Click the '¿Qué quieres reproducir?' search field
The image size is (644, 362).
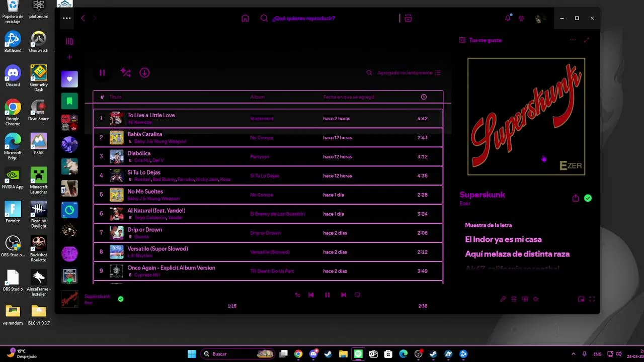tap(303, 18)
